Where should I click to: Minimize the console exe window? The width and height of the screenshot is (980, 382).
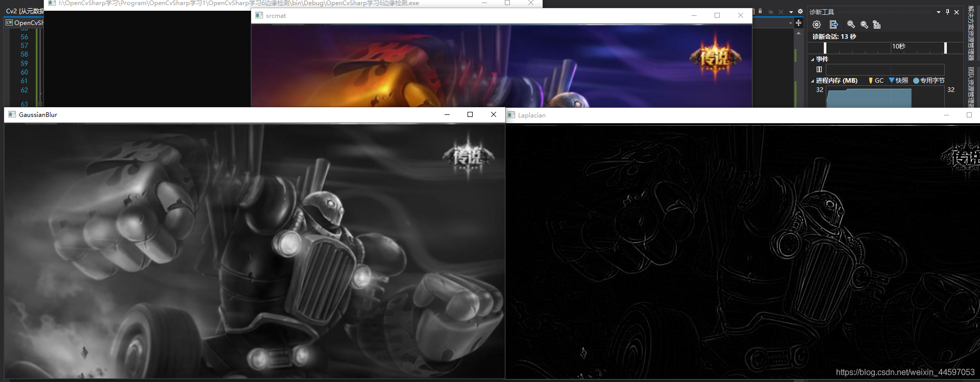tap(484, 3)
